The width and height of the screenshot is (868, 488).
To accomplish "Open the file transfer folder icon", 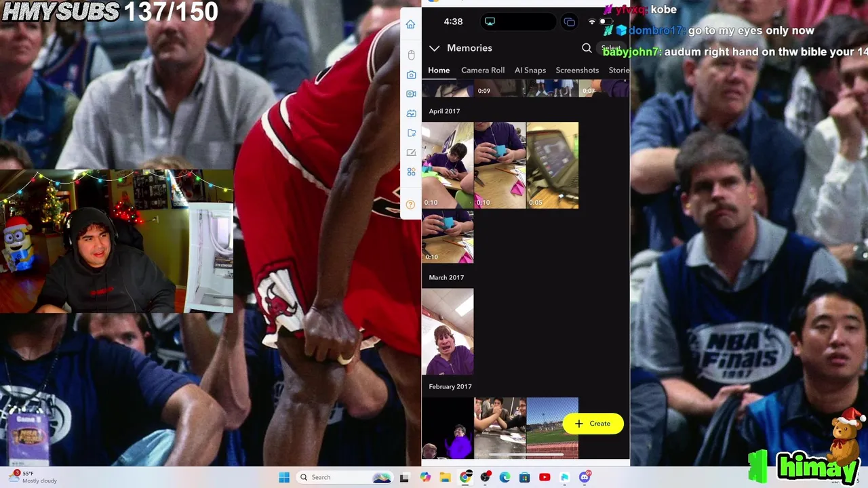I will point(411,134).
